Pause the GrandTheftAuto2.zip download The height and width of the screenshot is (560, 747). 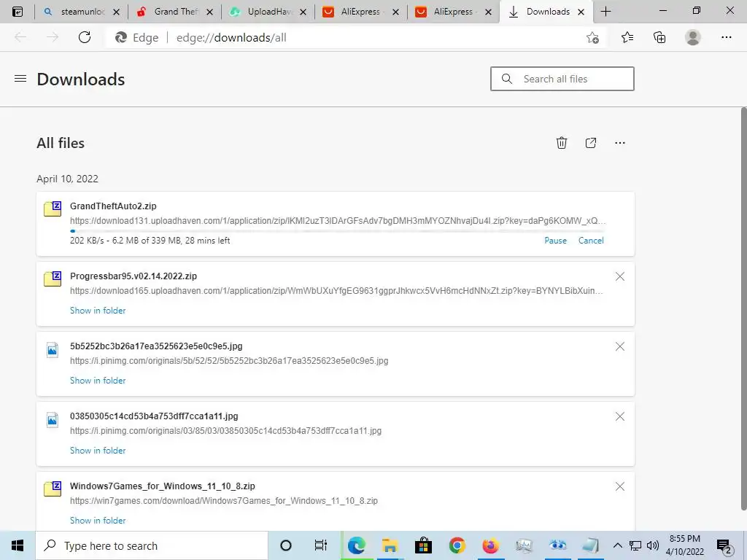pos(555,241)
